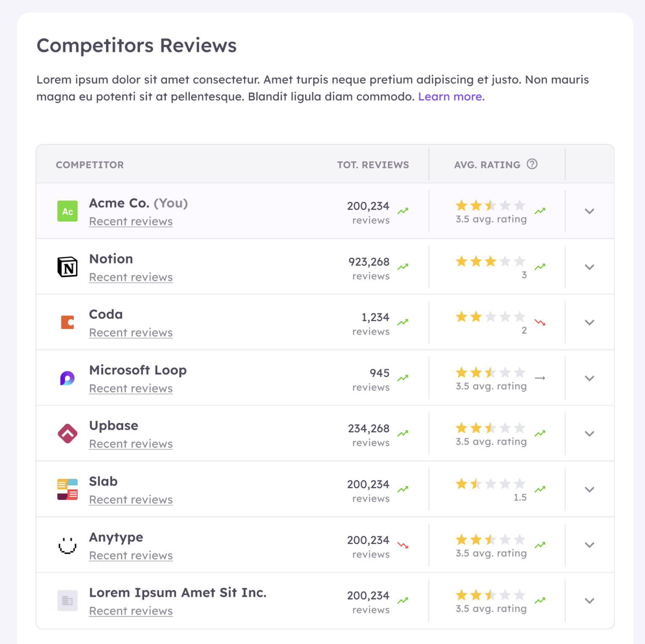Click Notion's green upward trend arrow

point(404,266)
